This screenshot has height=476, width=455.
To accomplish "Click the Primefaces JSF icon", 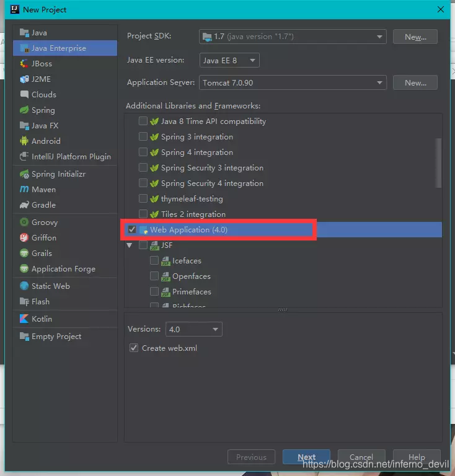I will [166, 292].
